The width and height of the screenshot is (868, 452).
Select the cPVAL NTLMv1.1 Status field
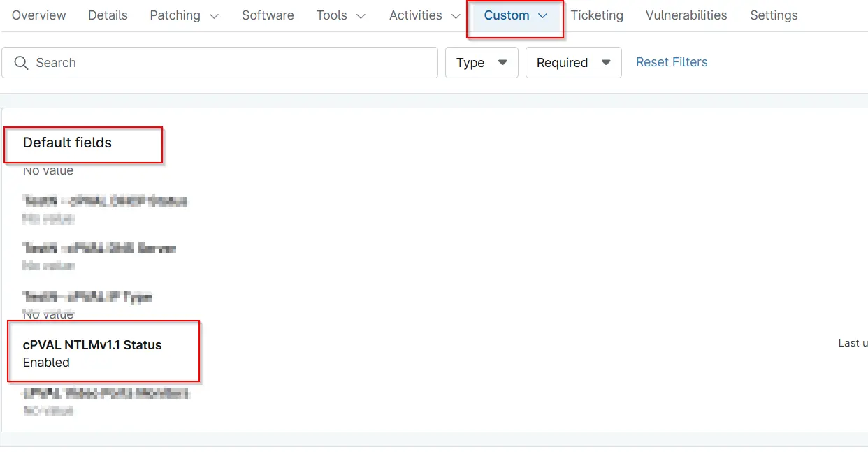92,344
